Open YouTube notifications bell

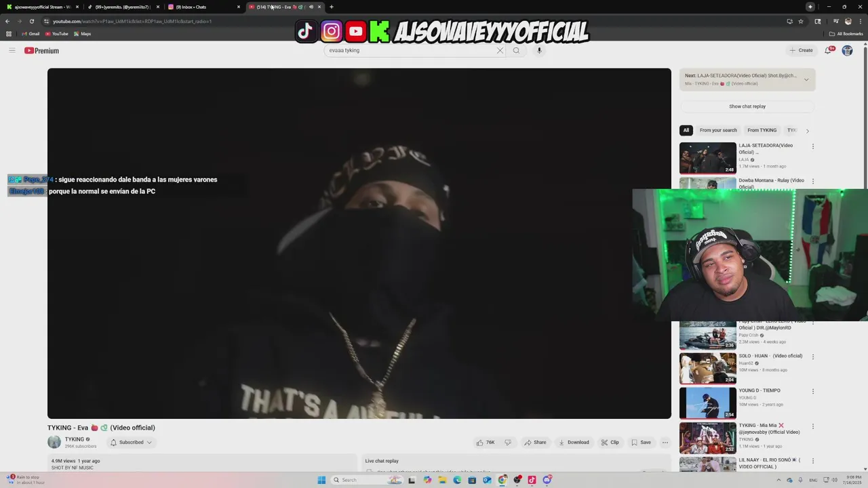click(828, 50)
